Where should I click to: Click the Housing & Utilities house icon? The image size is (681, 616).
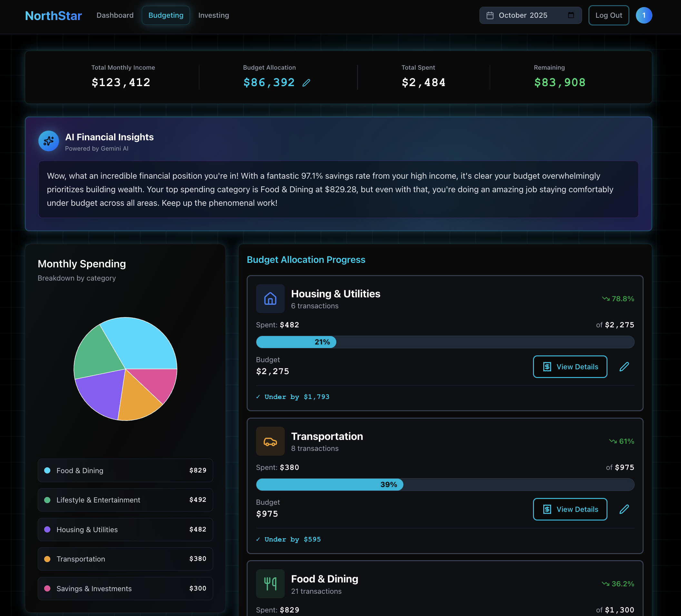click(x=270, y=299)
